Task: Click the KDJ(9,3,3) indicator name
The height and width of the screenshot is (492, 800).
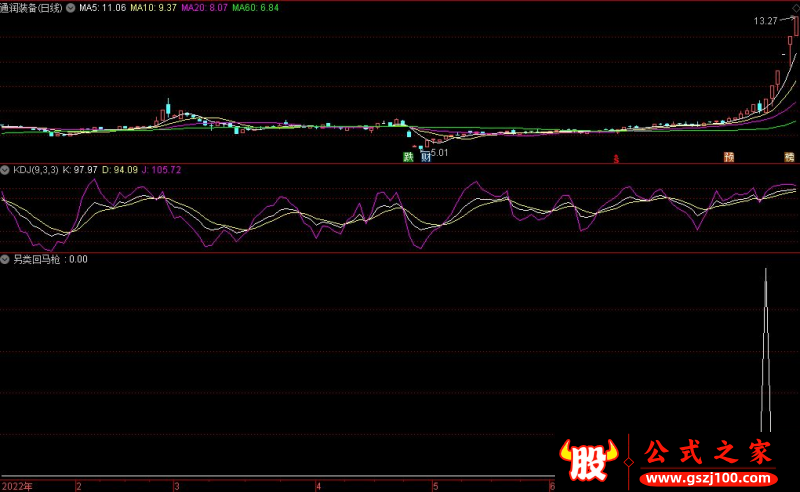Action: [36, 170]
